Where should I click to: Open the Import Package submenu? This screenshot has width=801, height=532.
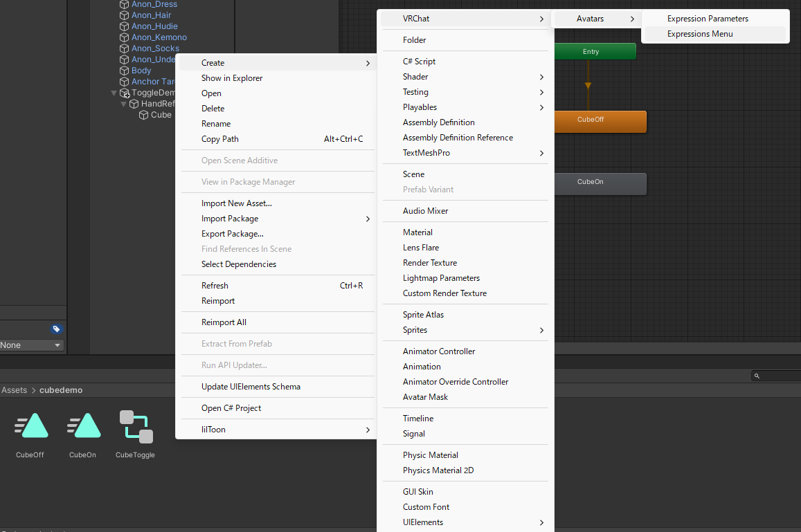(x=278, y=219)
